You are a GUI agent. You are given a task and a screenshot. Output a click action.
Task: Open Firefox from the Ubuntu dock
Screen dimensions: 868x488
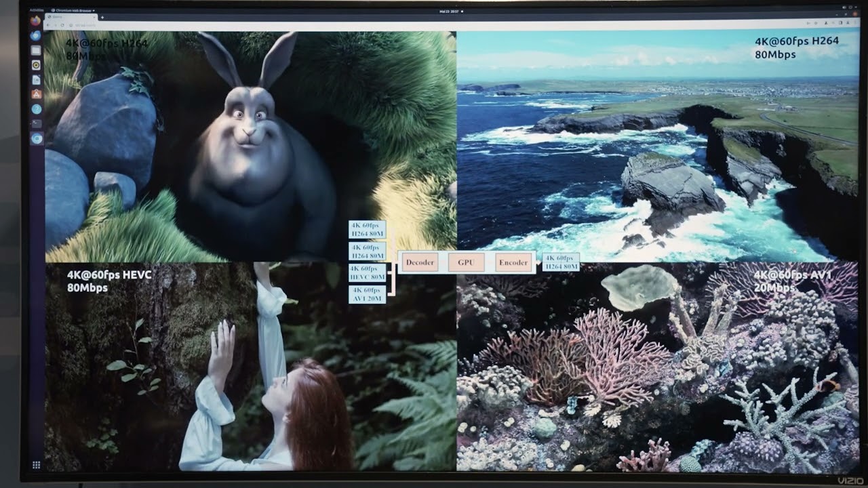click(x=36, y=21)
